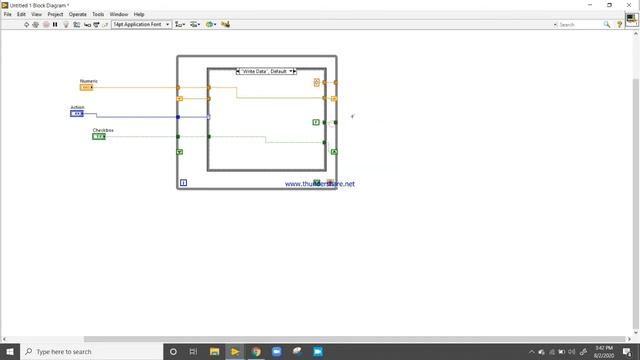Click the volume icon in tray
This screenshot has width=640, height=360.
[x=571, y=352]
